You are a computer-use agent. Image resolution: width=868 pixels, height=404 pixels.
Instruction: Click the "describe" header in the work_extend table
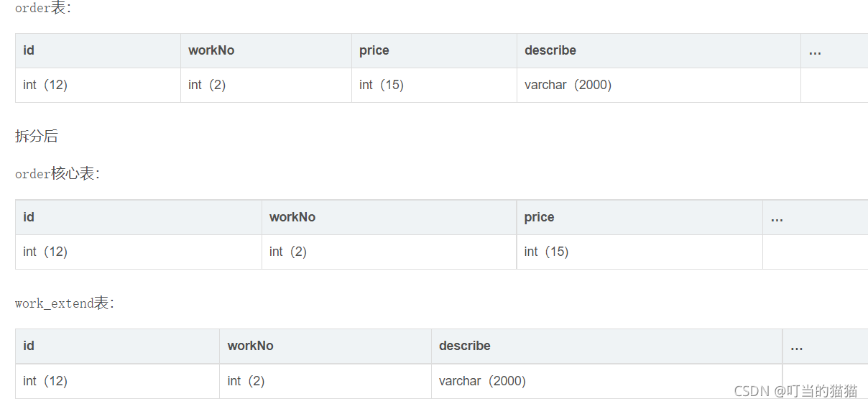(465, 346)
